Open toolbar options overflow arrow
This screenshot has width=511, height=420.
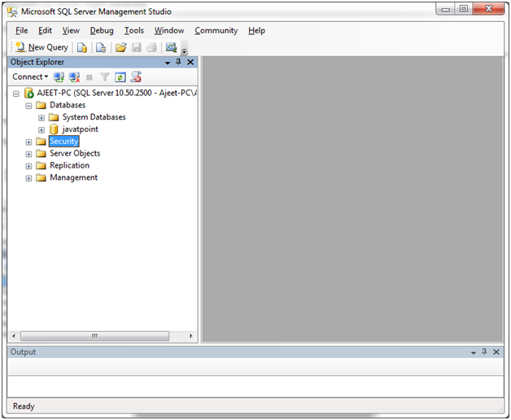pos(184,50)
